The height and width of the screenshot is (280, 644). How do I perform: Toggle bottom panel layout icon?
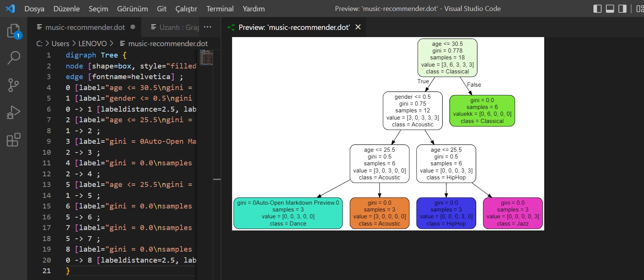click(610, 9)
